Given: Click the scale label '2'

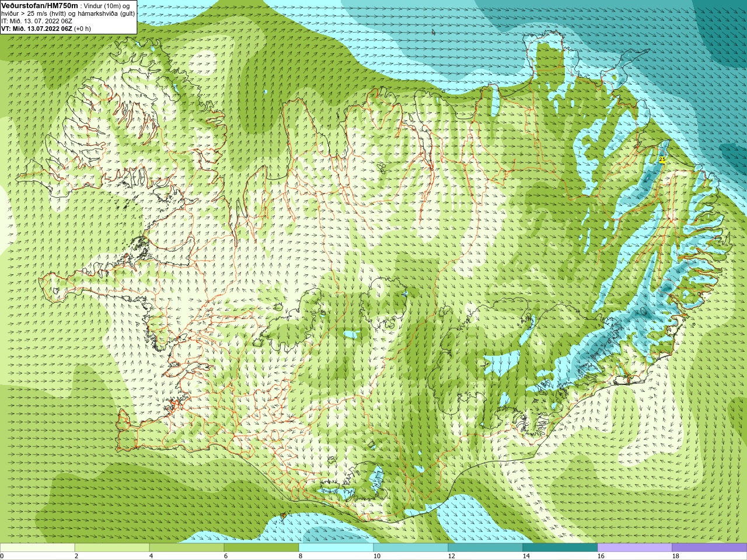Looking at the screenshot, I should coord(76,556).
